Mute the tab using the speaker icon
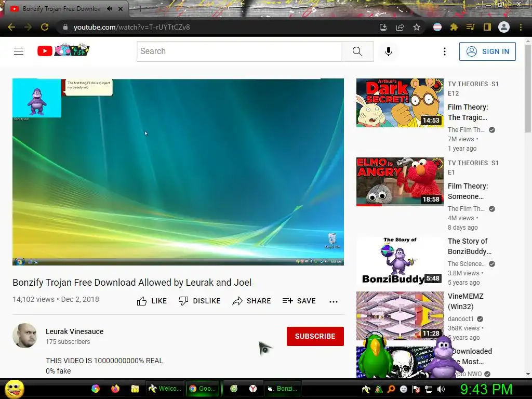532x399 pixels. tap(109, 9)
